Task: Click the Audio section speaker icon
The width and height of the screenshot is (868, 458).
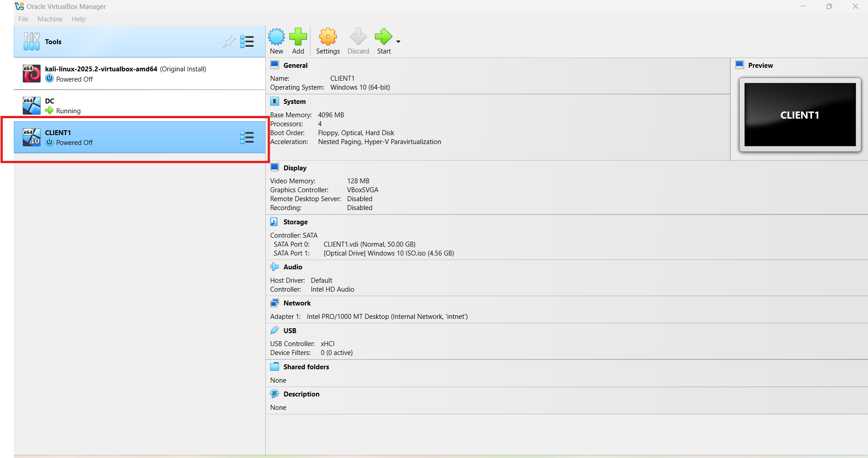Action: 275,267
